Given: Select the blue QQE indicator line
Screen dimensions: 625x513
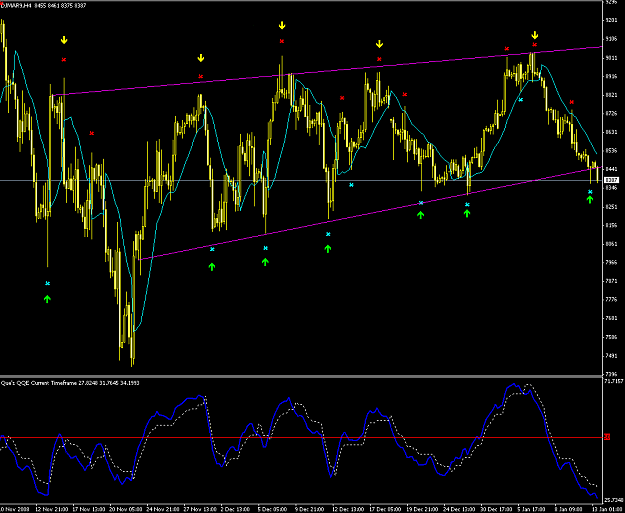Looking at the screenshot, I should point(299,440).
